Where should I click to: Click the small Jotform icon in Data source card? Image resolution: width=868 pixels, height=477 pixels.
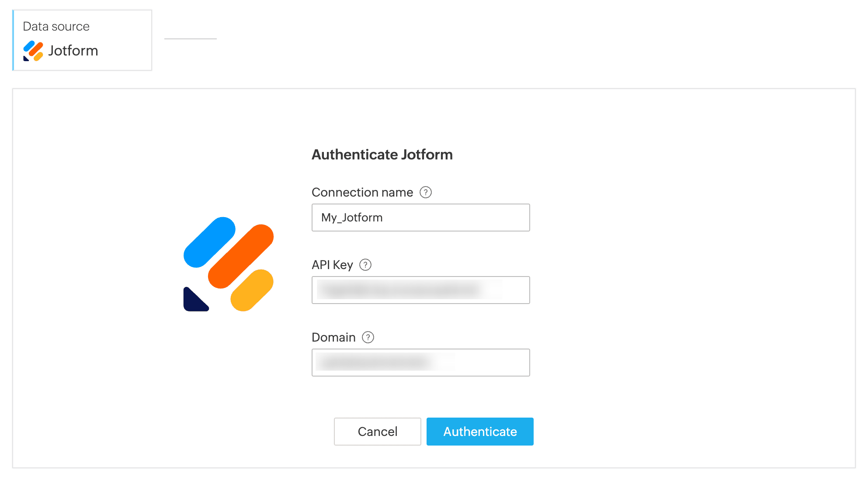tap(33, 51)
